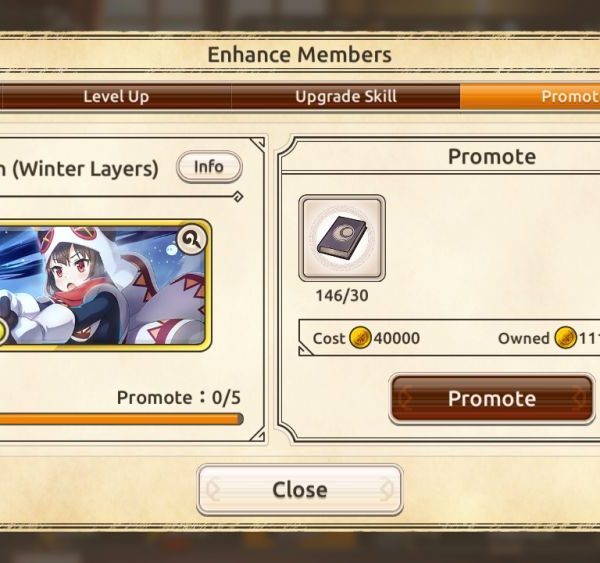Click the orange promote progress bar
Screen dimensions: 600x563
coord(121,419)
